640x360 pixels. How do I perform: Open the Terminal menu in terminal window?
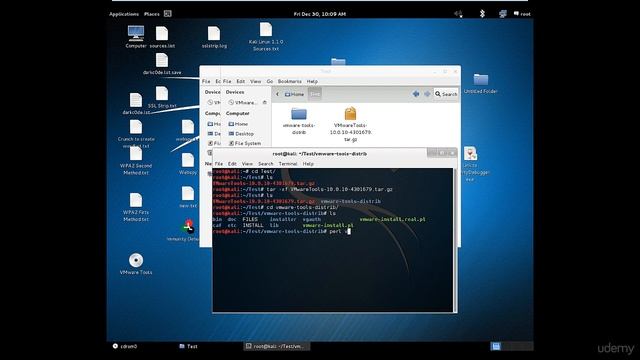(x=288, y=164)
